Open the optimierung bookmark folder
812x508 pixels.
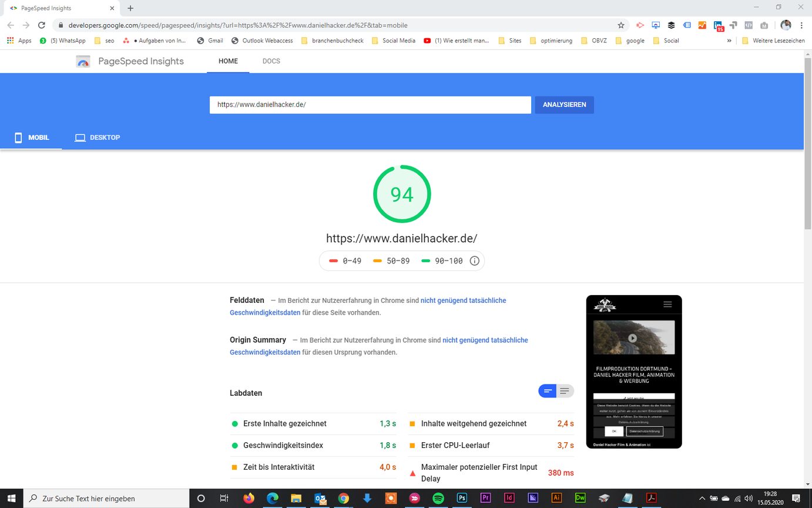[x=551, y=41]
